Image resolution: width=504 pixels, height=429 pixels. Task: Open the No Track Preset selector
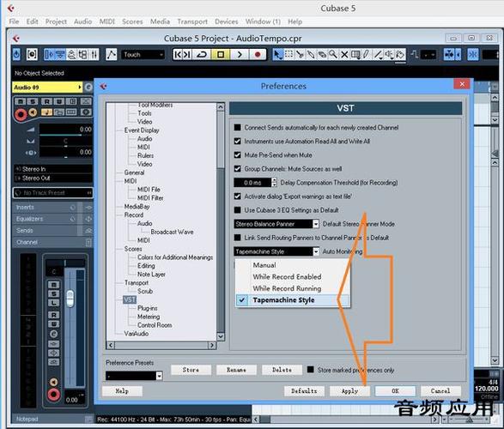tap(53, 193)
